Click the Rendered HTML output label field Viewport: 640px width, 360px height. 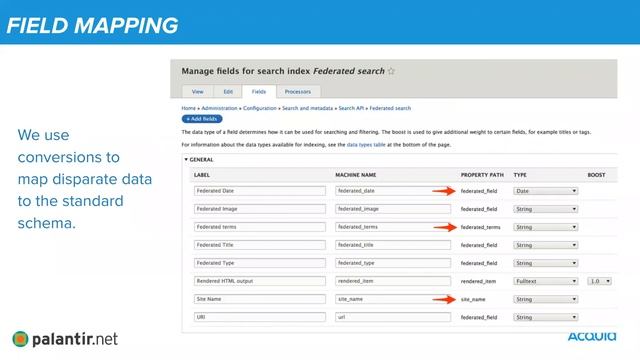(x=260, y=281)
